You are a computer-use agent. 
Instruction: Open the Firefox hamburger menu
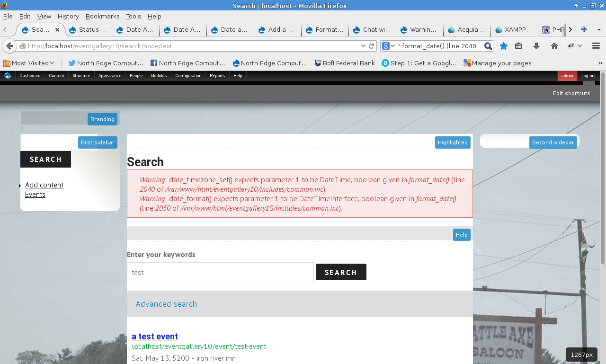click(596, 46)
